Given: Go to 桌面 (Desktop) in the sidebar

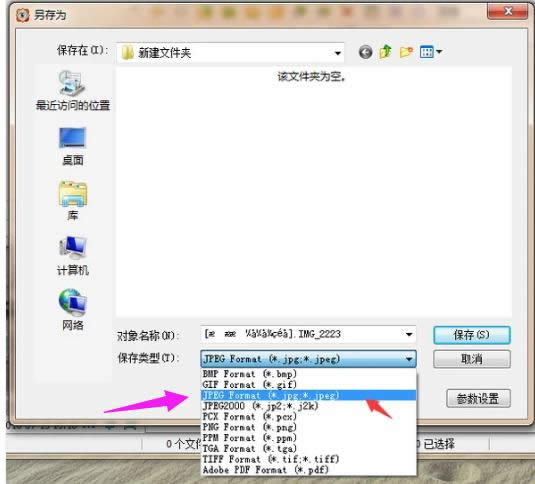Looking at the screenshot, I should pyautogui.click(x=73, y=147).
